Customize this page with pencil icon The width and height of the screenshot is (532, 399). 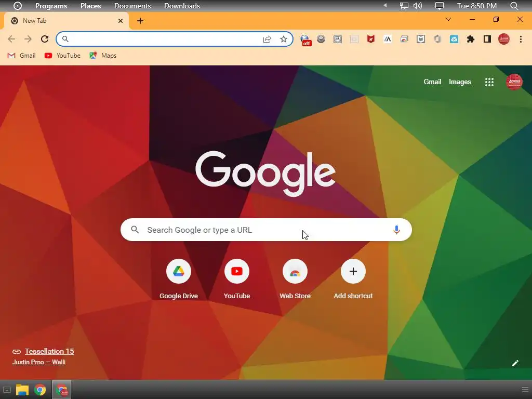tap(515, 363)
